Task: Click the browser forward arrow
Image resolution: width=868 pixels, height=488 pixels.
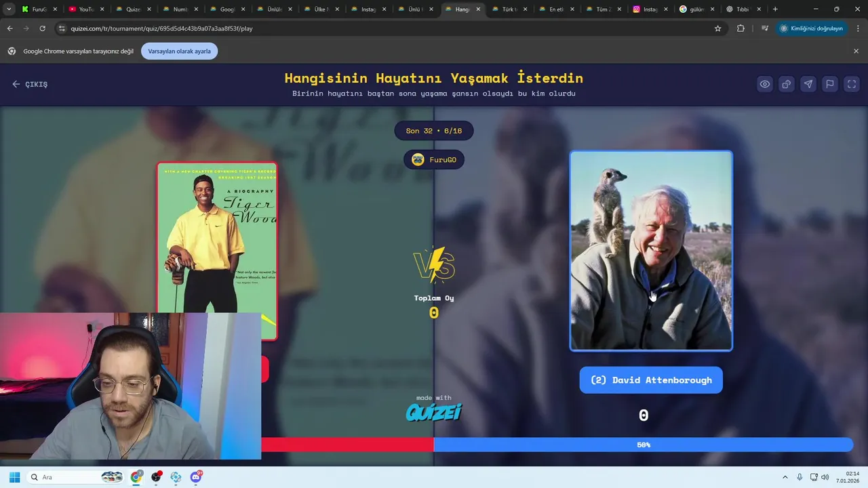Action: coord(26,28)
